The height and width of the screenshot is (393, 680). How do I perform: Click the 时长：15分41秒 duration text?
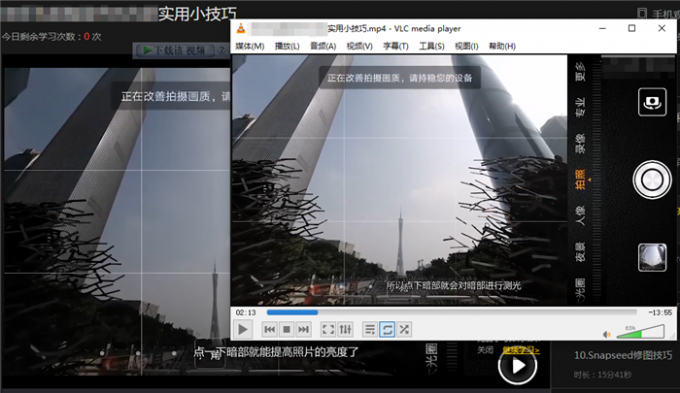[602, 375]
